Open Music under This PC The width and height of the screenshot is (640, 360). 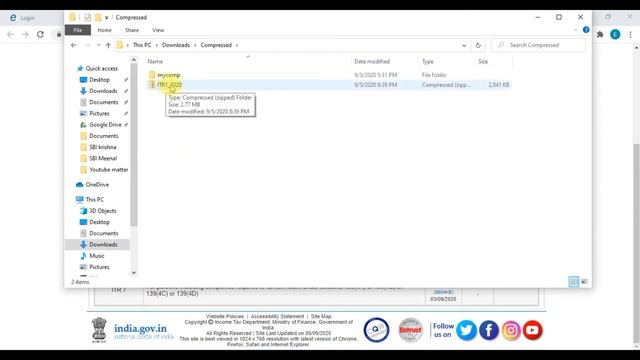pos(97,256)
